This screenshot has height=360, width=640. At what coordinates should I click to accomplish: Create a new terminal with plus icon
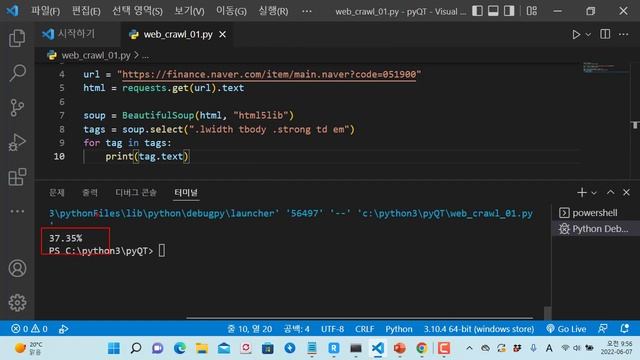[x=582, y=192]
